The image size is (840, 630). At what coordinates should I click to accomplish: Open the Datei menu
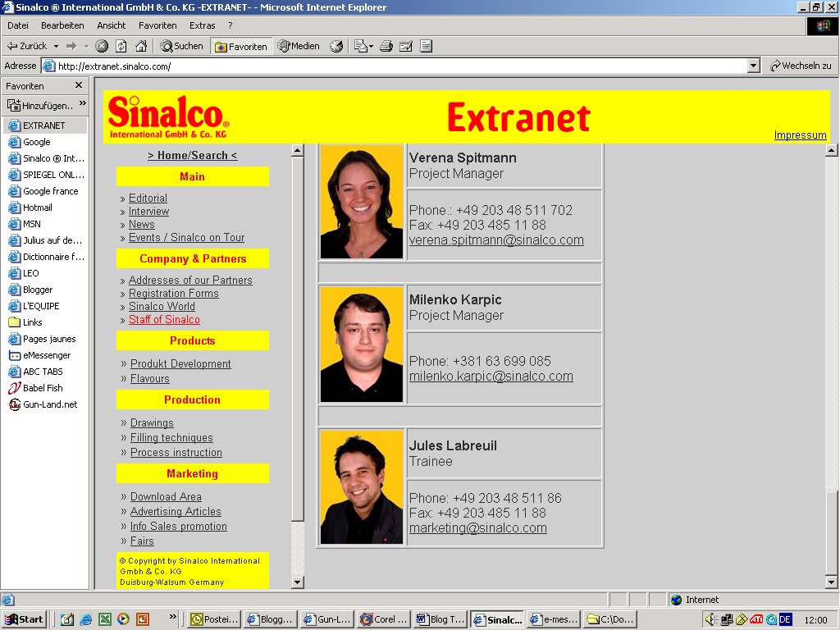(x=18, y=25)
